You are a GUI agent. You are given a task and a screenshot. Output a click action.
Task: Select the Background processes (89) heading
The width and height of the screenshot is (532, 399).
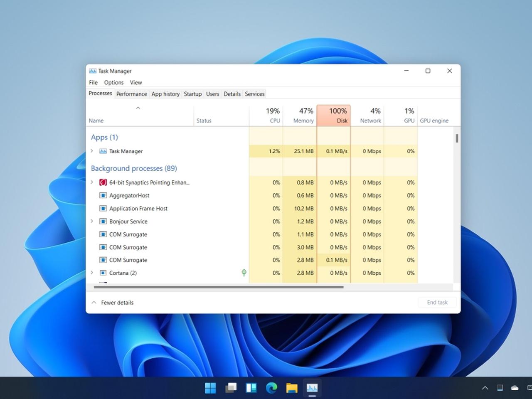click(134, 168)
